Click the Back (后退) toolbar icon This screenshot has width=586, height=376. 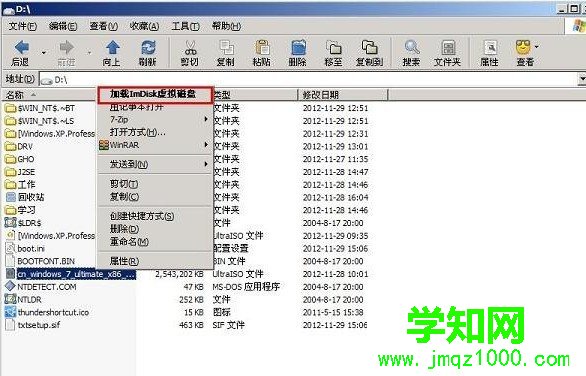(x=22, y=48)
